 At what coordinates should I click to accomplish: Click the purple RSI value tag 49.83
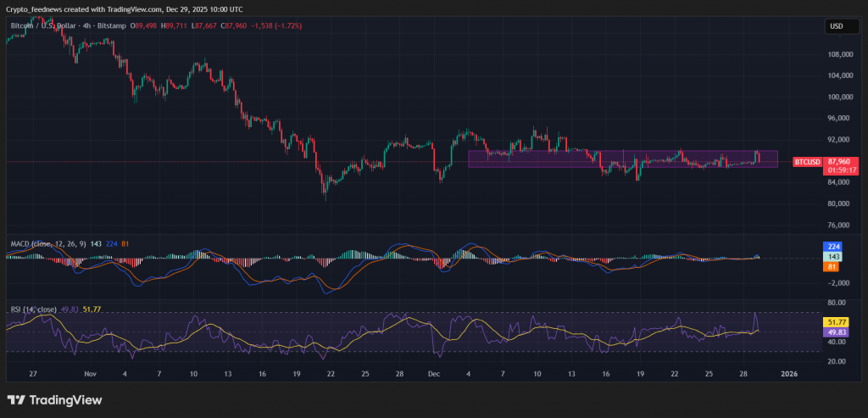pyautogui.click(x=835, y=332)
